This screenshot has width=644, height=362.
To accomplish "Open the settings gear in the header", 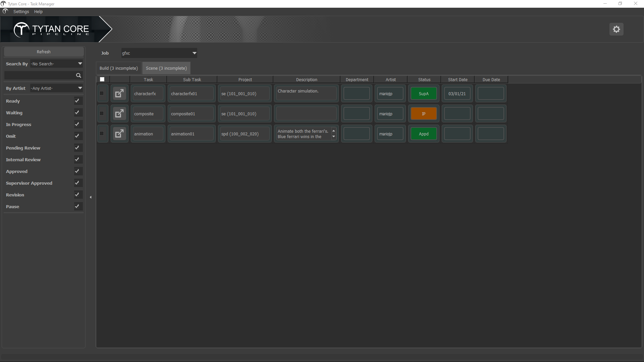I will click(x=616, y=29).
